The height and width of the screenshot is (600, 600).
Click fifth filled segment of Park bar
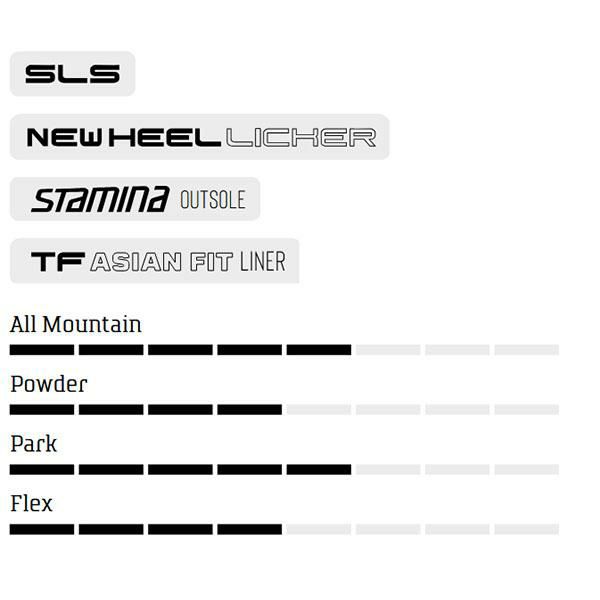[319, 469]
